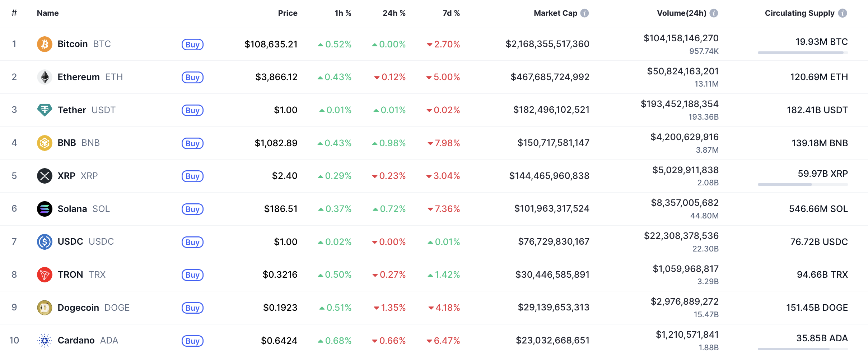This screenshot has width=868, height=360.
Task: Click the TRON red logo icon
Action: point(45,274)
